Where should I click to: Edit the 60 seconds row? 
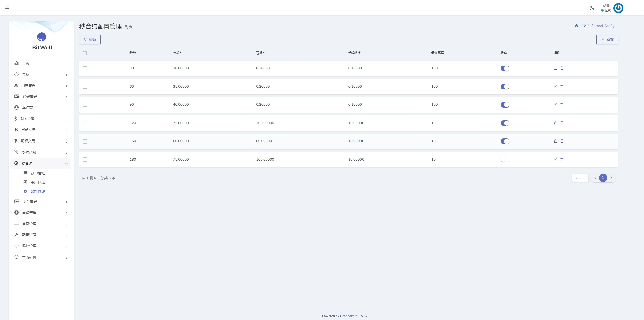coord(555,86)
